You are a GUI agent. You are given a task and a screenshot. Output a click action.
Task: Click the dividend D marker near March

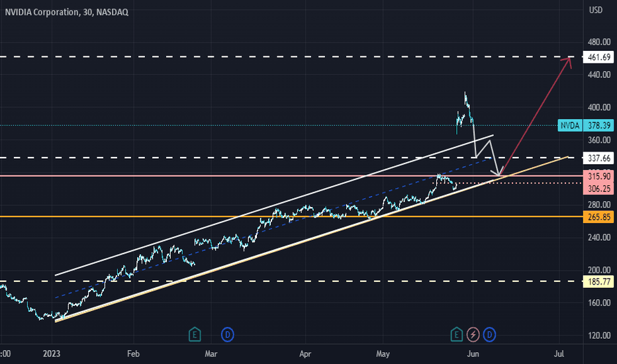(228, 335)
